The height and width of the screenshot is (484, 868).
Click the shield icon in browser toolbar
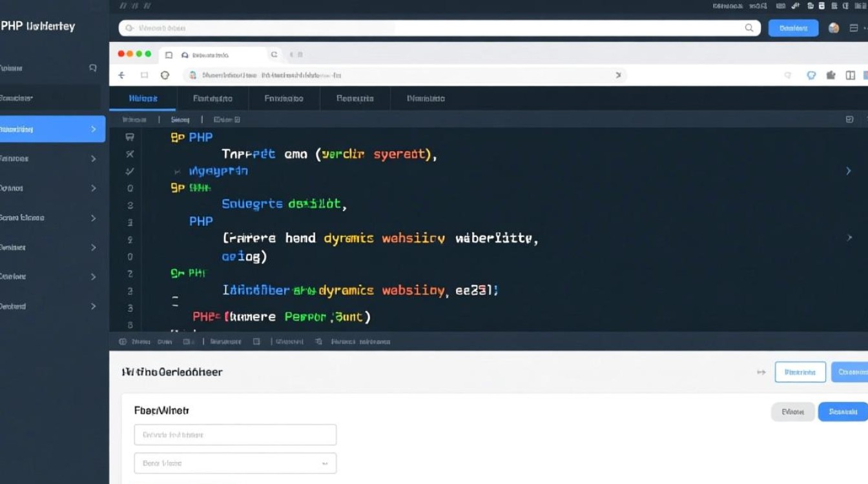(x=812, y=75)
